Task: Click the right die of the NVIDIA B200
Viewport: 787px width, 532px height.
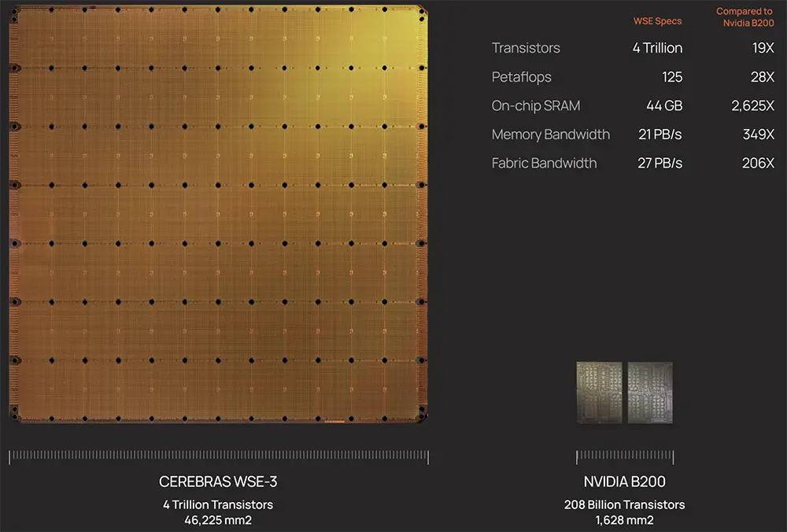Action: point(650,392)
